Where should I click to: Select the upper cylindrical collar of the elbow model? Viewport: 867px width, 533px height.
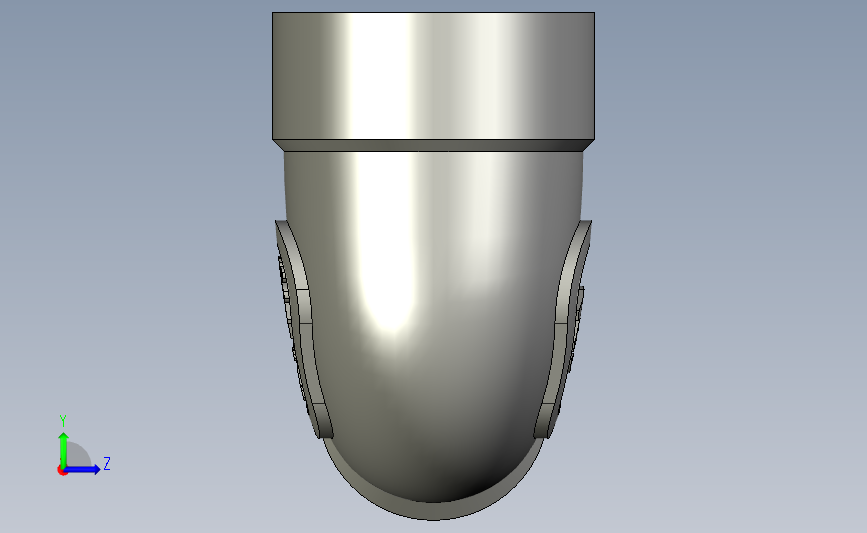point(433,76)
